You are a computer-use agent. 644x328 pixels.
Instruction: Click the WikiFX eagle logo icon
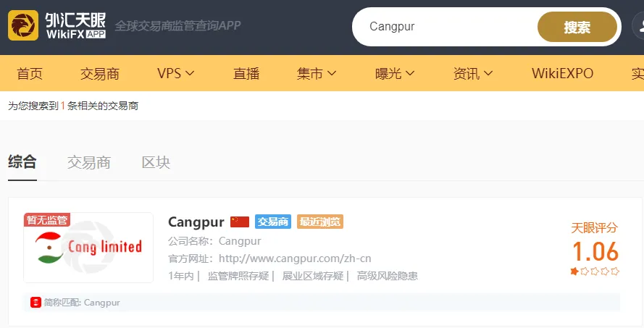[x=23, y=25]
